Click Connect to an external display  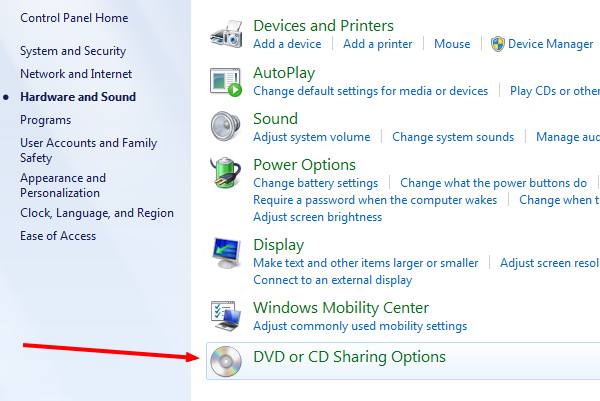click(333, 280)
